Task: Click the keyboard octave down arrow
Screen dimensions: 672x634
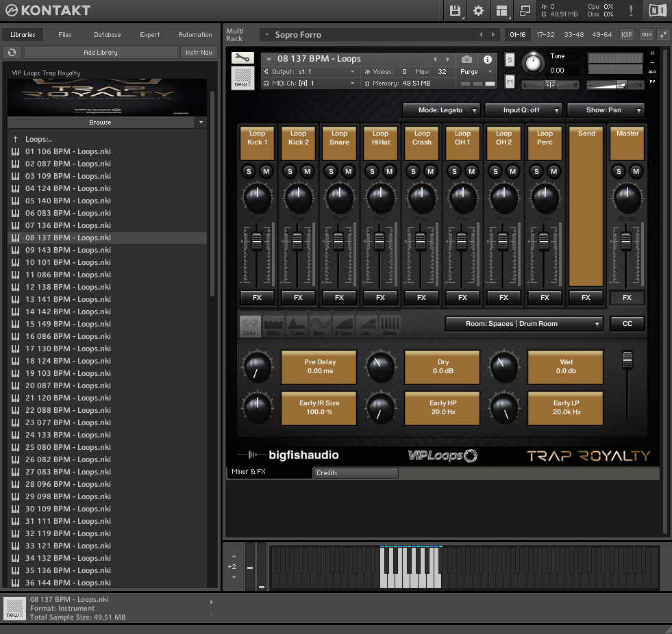Action: point(234,577)
